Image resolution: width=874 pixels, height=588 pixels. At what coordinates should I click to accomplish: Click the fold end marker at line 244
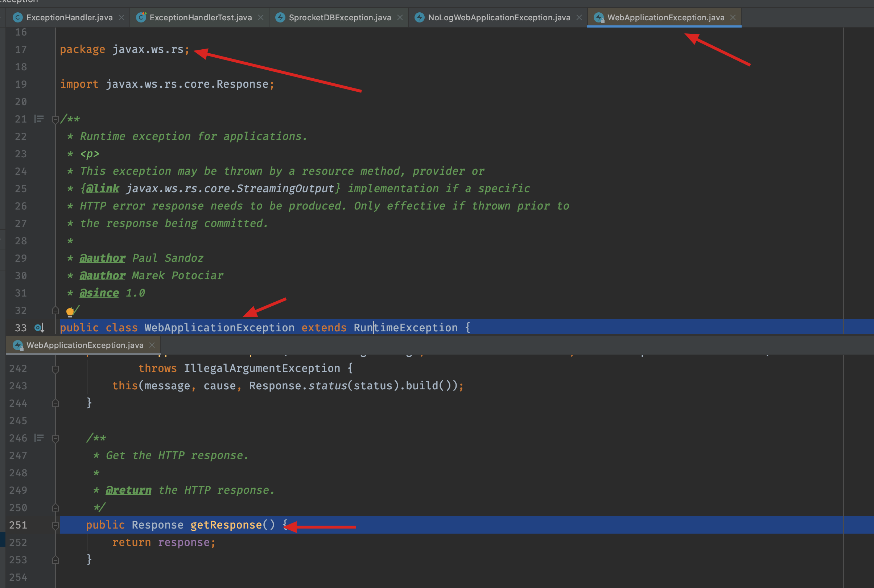pos(55,403)
